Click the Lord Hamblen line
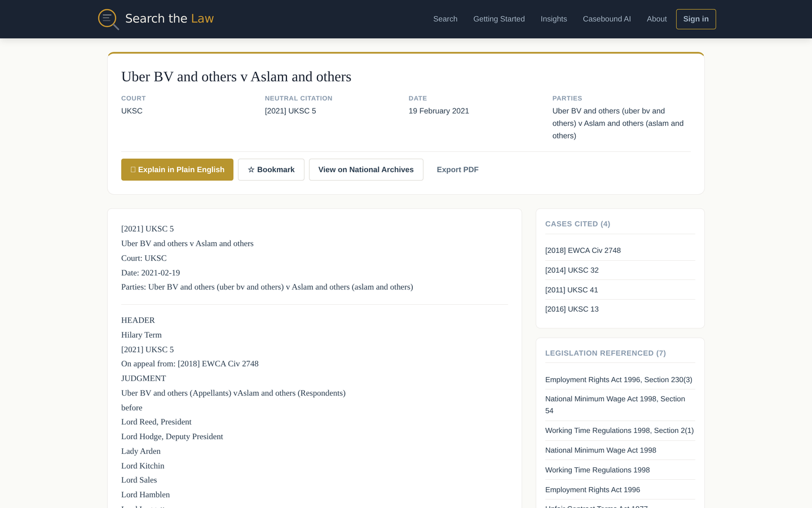Screen dimensions: 812x508 (x=145, y=495)
